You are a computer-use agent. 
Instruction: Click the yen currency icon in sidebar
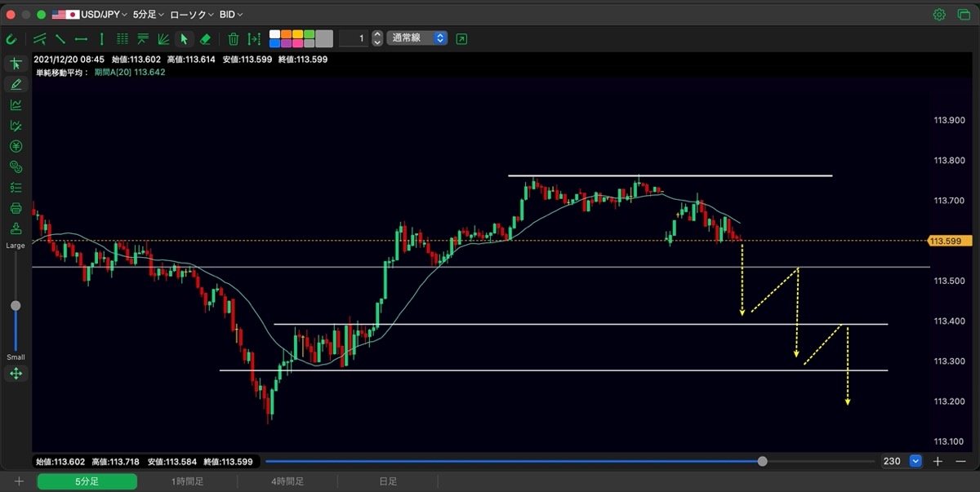click(16, 146)
